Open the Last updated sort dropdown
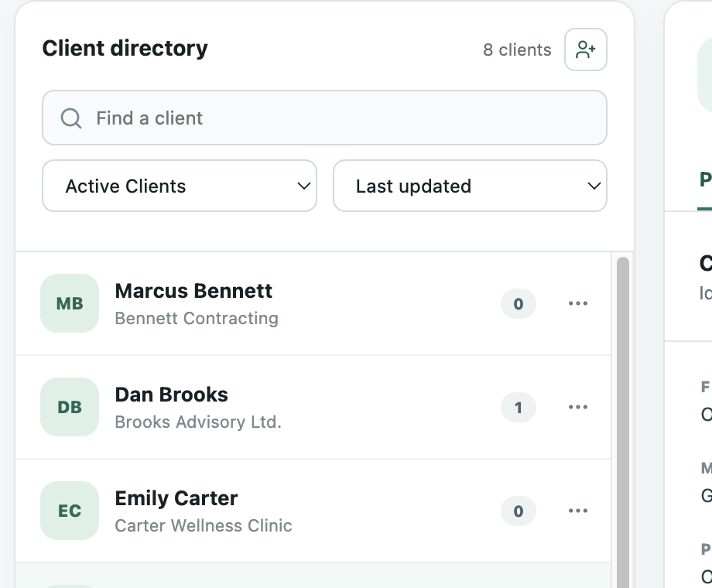The image size is (712, 588). [x=470, y=186]
